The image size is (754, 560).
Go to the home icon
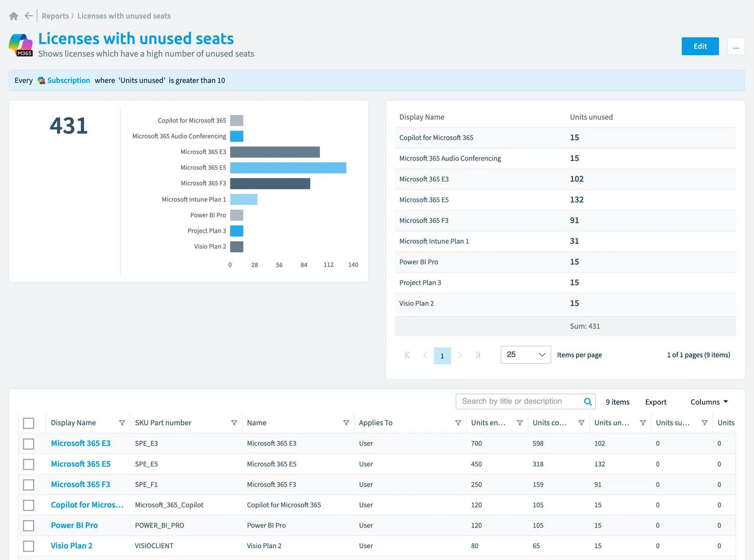coord(14,16)
